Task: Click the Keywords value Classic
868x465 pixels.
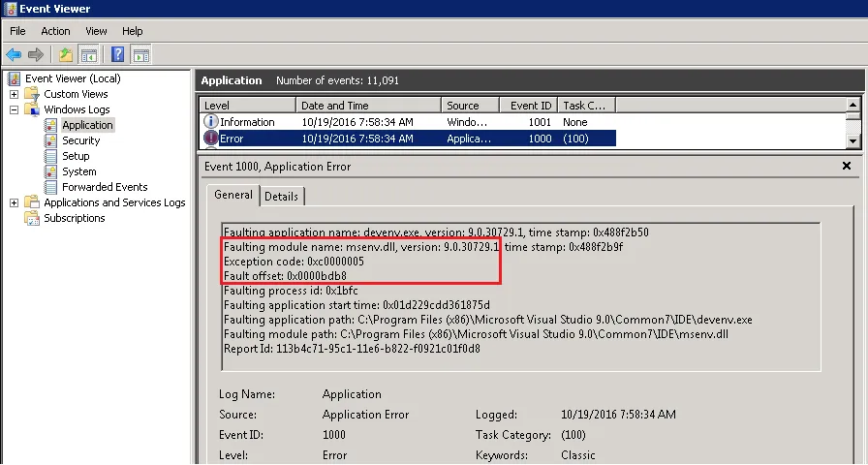Action: (x=578, y=455)
